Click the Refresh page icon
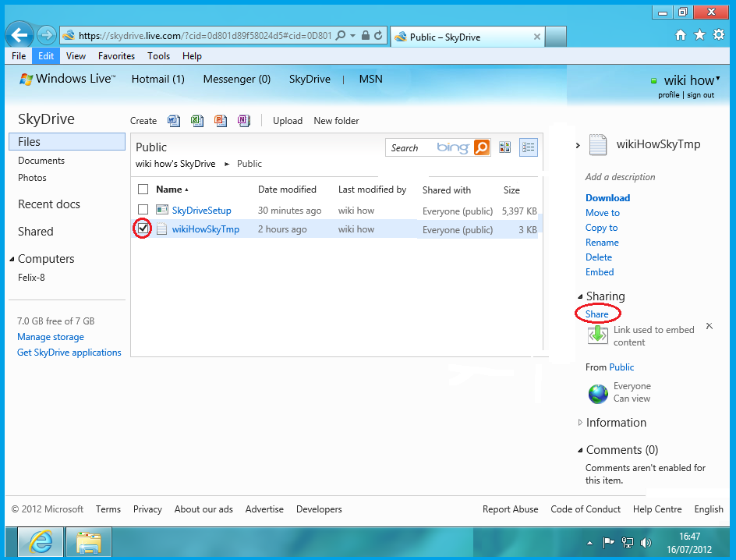Image resolution: width=736 pixels, height=560 pixels. pyautogui.click(x=378, y=35)
